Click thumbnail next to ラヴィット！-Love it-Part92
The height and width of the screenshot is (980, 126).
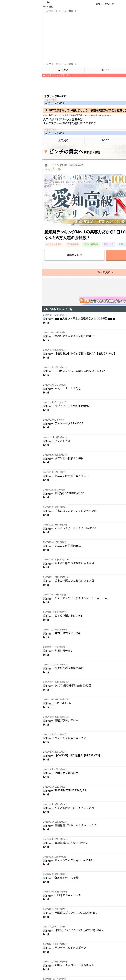pyautogui.click(x=48, y=408)
